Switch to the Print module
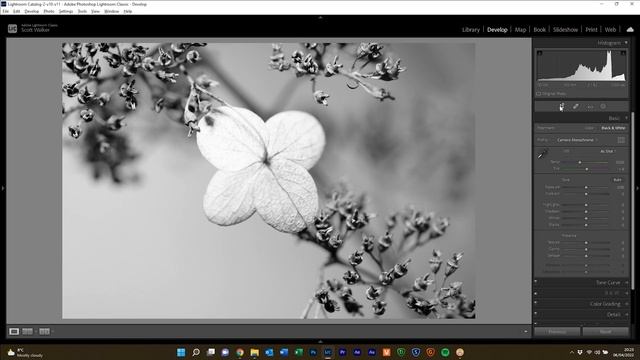Screen dimensions: 640x360 click(x=591, y=30)
